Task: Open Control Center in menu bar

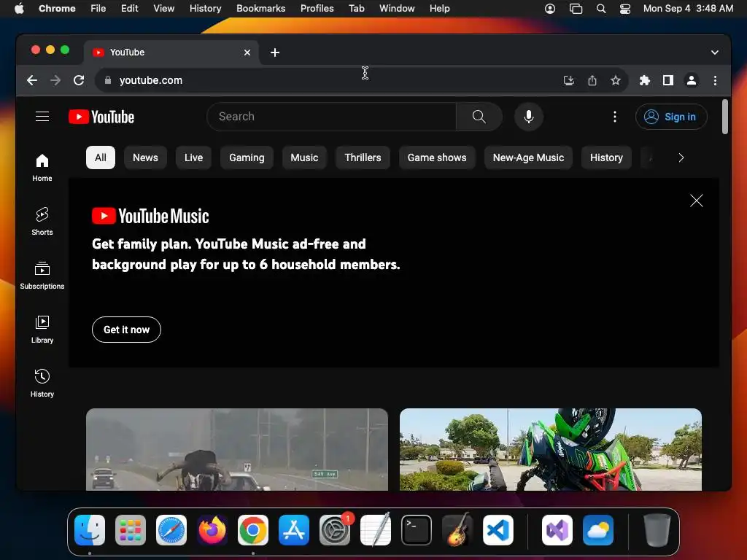Action: point(625,9)
